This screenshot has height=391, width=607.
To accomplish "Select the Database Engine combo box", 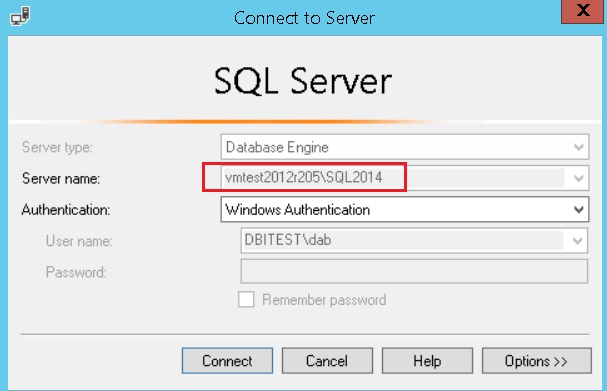I will click(405, 147).
